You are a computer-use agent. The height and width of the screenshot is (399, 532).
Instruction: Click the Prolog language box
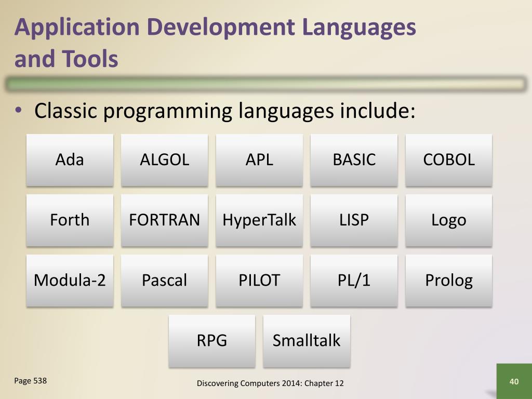click(449, 281)
